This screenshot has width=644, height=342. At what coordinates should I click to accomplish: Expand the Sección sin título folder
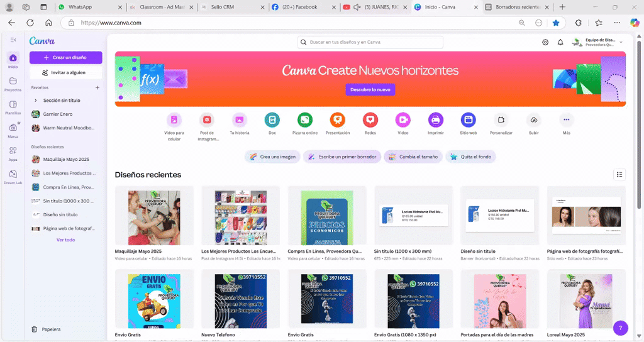tap(36, 100)
